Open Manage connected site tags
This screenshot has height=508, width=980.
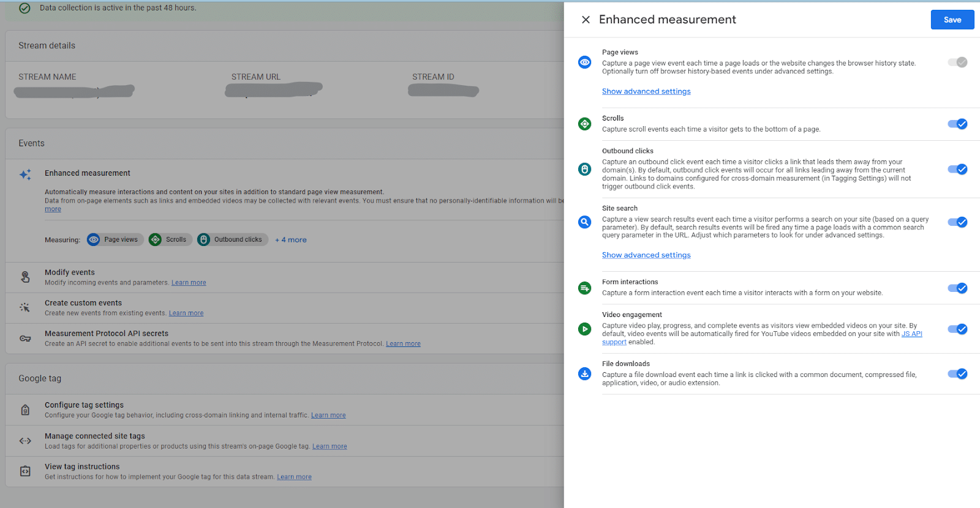(x=94, y=436)
